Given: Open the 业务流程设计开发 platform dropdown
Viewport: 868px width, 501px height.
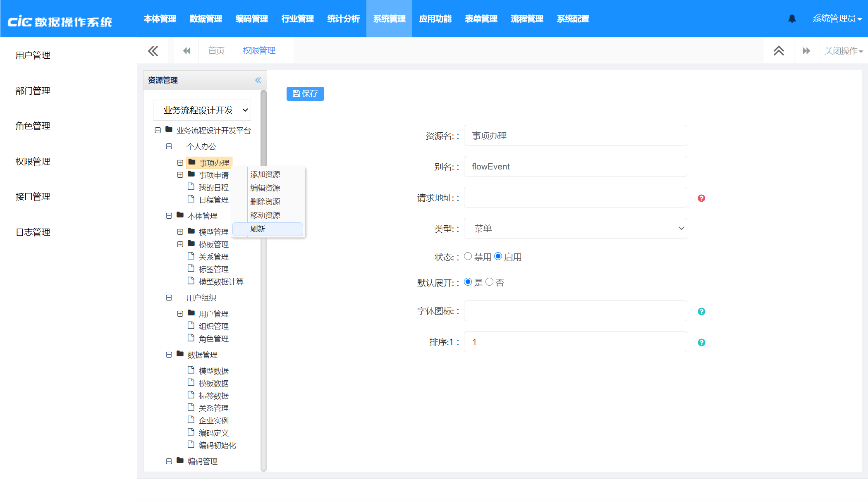Looking at the screenshot, I should (202, 110).
